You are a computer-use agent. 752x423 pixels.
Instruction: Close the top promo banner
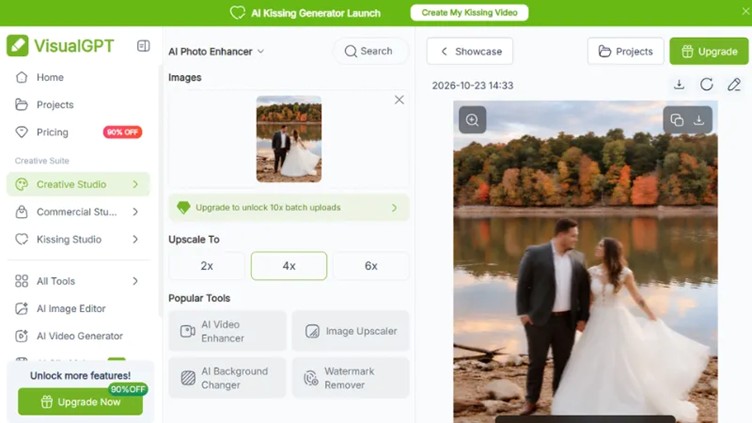coord(746,12)
